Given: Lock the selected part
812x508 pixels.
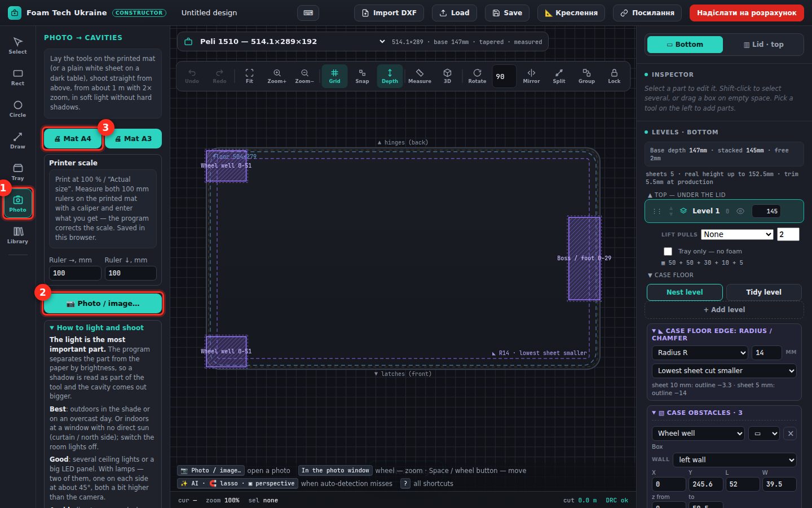Looking at the screenshot, I should (x=614, y=76).
